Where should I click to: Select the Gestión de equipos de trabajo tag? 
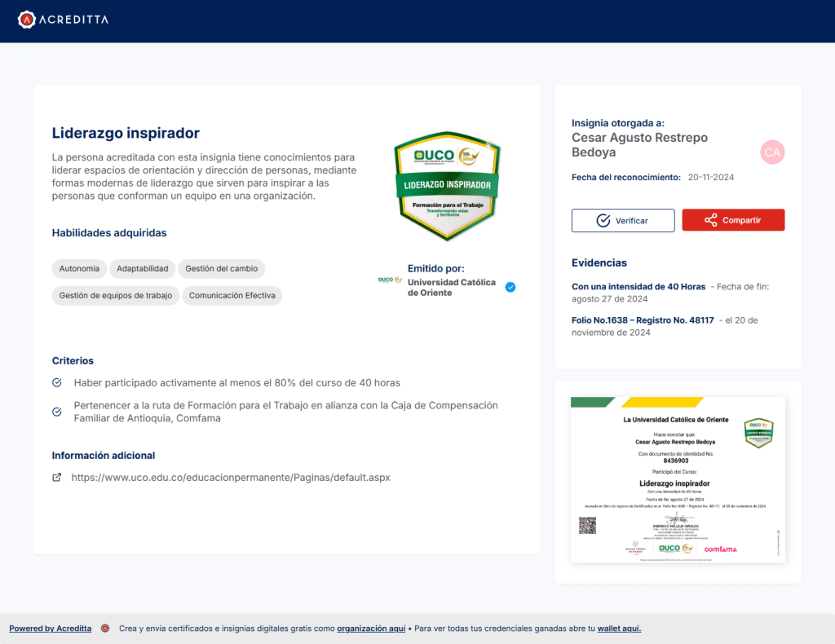pyautogui.click(x=116, y=295)
